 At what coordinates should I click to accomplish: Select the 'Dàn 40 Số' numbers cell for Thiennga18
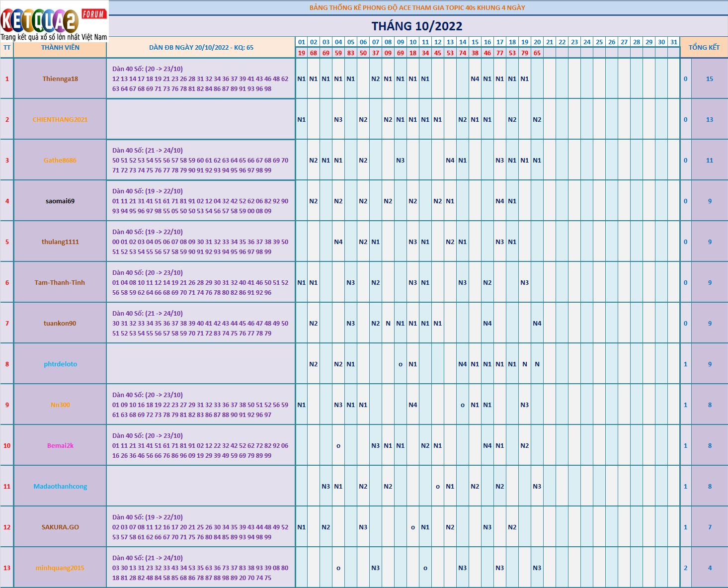pos(201,79)
